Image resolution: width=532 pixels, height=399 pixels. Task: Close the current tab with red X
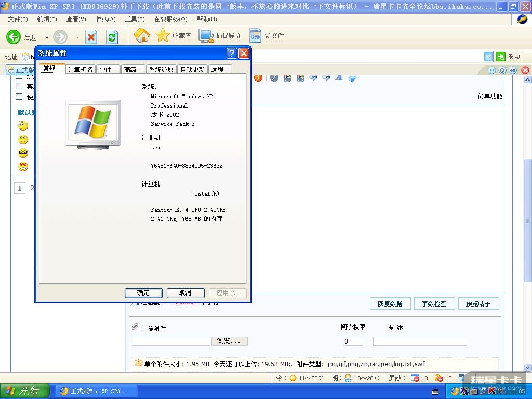pos(525,70)
